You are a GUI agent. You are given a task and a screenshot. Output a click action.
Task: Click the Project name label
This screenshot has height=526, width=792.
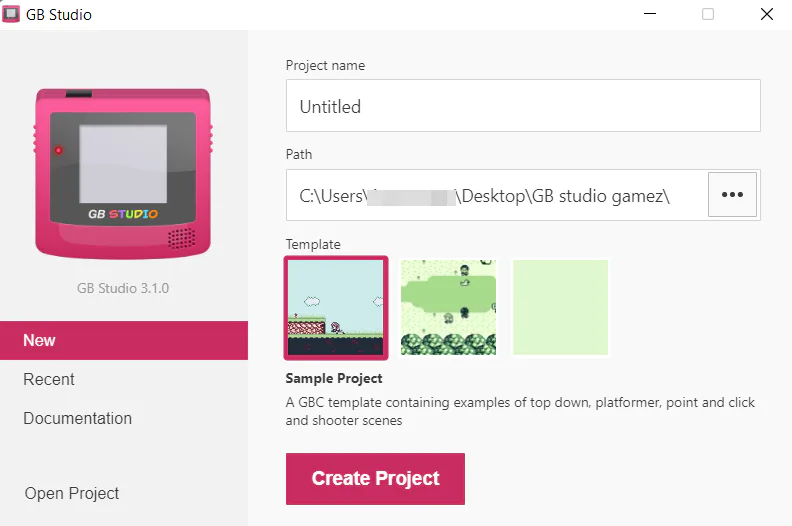coord(325,65)
